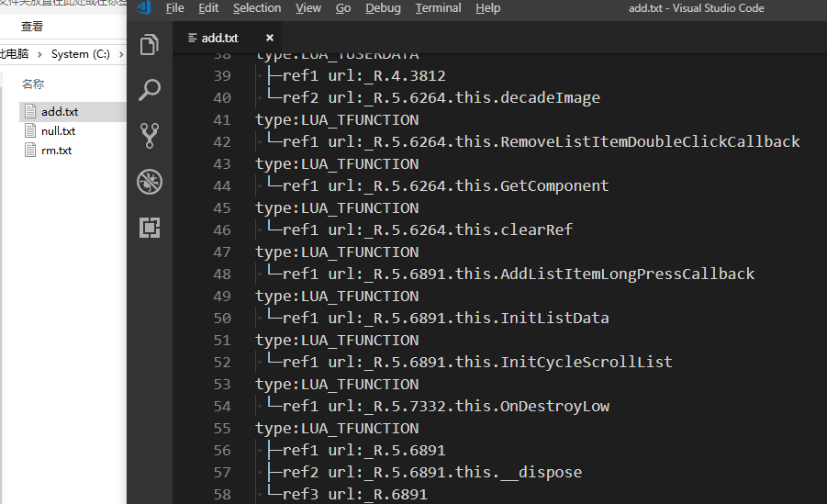Image resolution: width=827 pixels, height=504 pixels.
Task: Open the 查看 tab in File Explorer
Action: (31, 27)
